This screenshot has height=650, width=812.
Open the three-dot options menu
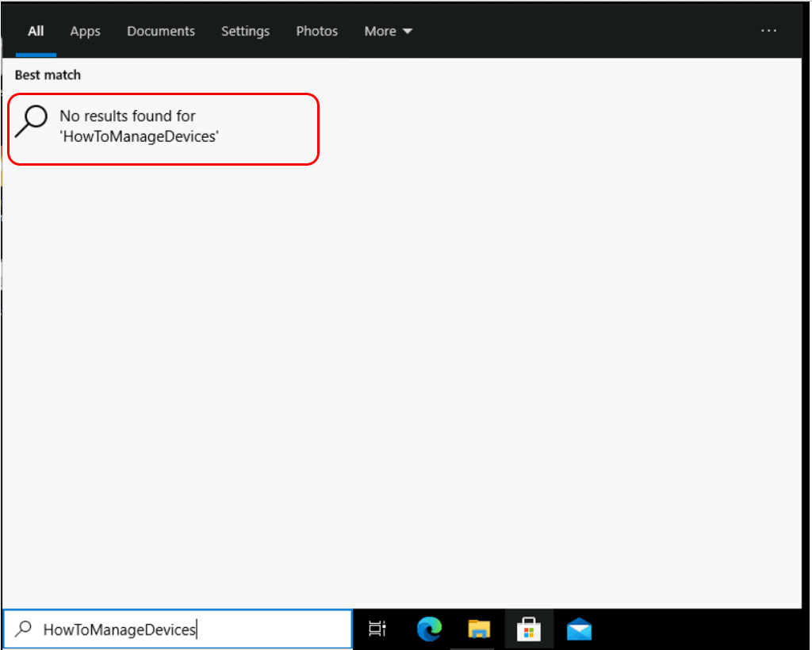point(768,31)
